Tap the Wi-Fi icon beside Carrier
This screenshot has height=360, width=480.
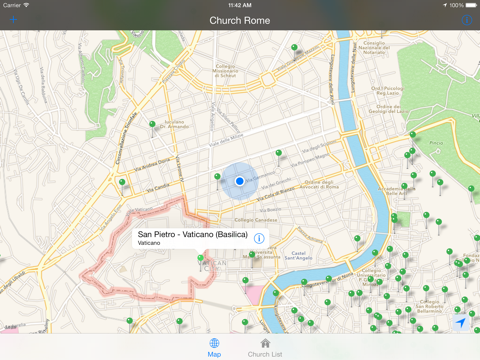[26, 5]
